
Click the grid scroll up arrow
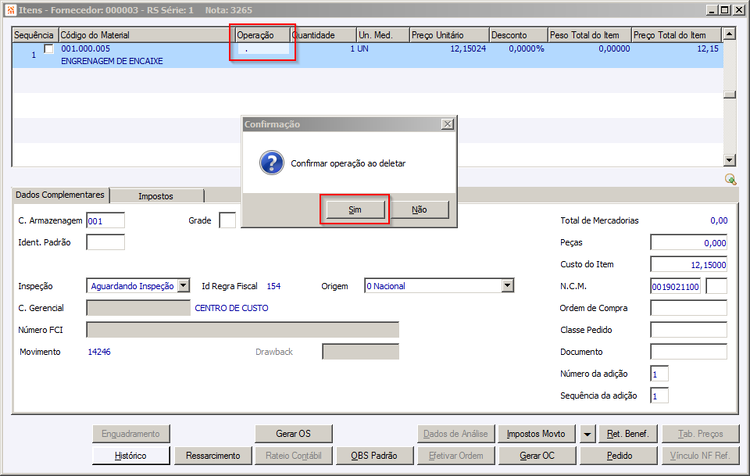(729, 34)
